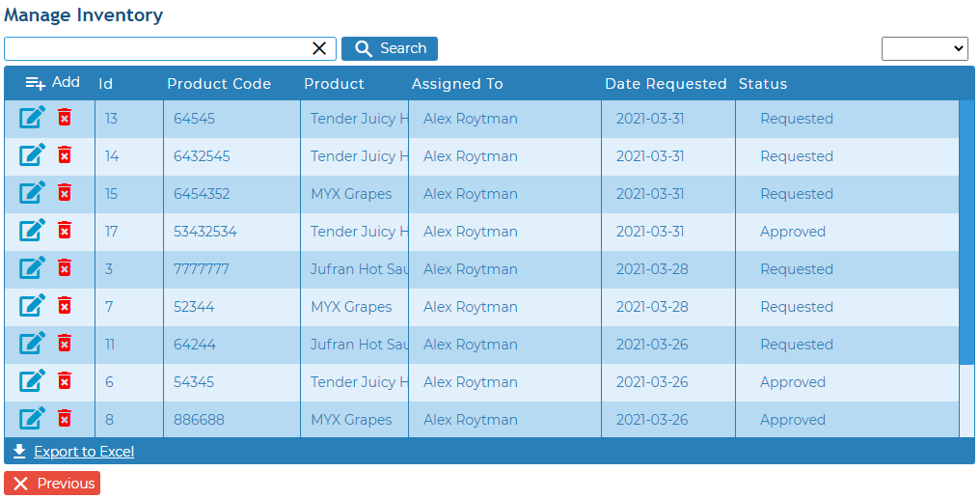Click the Manage Inventory heading
Viewport: 980px width, 499px height.
click(x=83, y=15)
